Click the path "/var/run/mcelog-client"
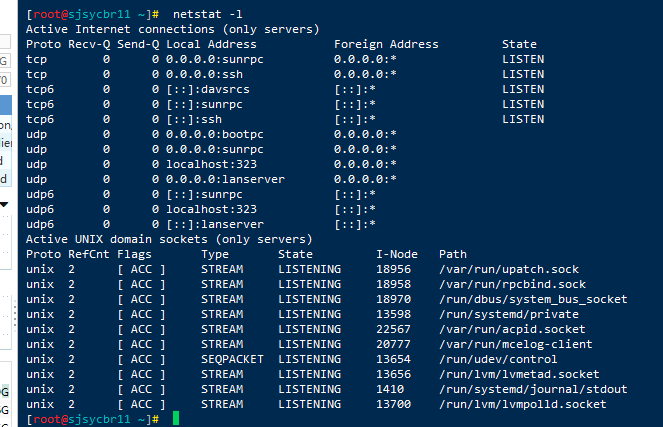Screen dimensions: 663x427 coord(516,345)
